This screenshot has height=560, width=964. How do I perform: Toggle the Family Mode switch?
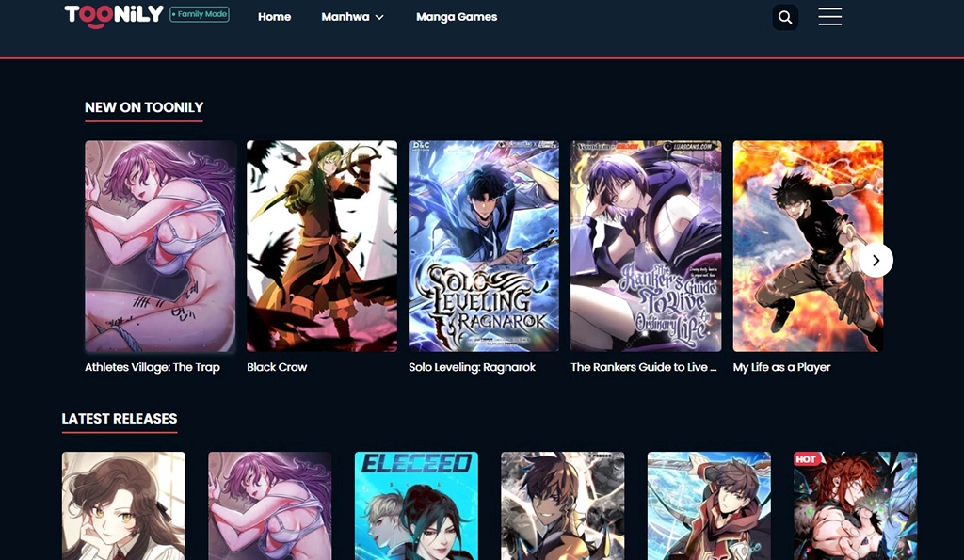point(200,15)
